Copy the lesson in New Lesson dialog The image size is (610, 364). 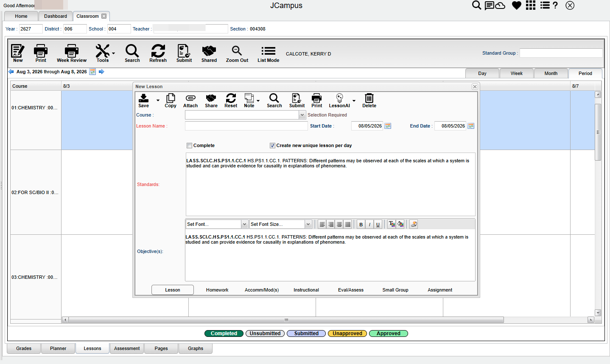point(171,101)
